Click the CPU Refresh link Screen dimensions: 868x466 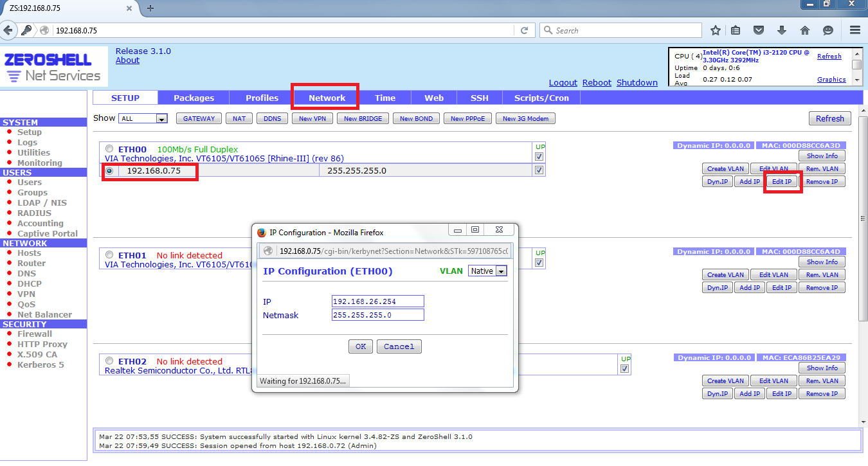pos(829,57)
